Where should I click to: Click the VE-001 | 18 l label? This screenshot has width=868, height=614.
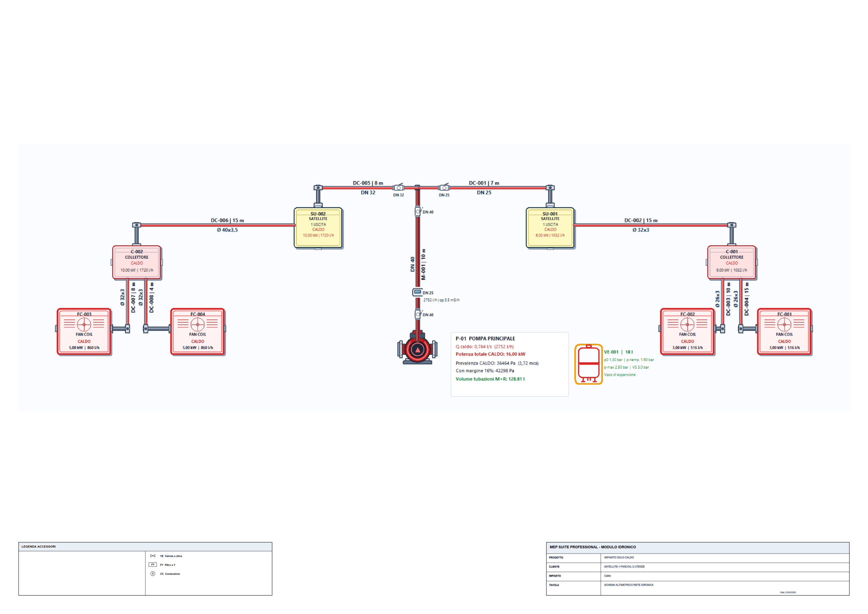click(618, 351)
